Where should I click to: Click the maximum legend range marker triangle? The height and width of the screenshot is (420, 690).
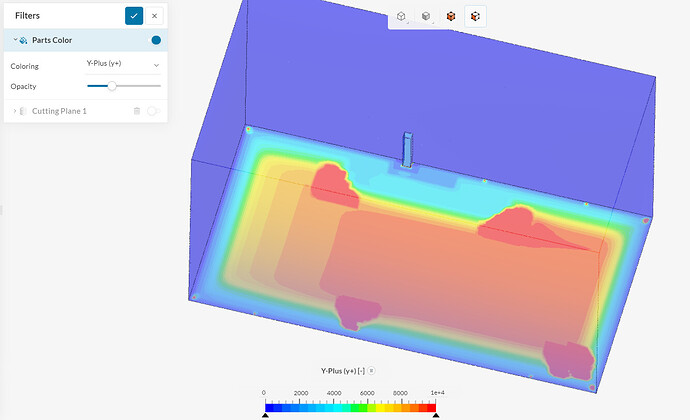(436, 415)
